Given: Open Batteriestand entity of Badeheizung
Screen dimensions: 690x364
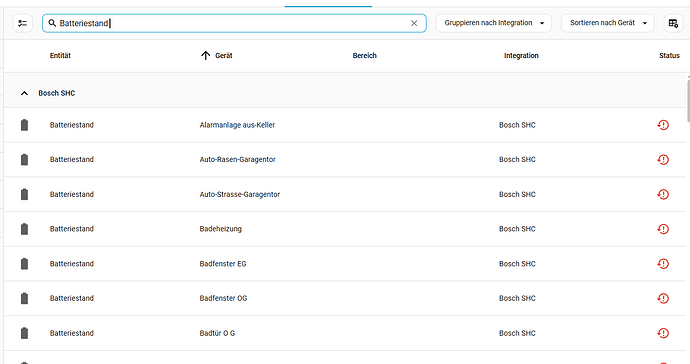Looking at the screenshot, I should pyautogui.click(x=72, y=229).
